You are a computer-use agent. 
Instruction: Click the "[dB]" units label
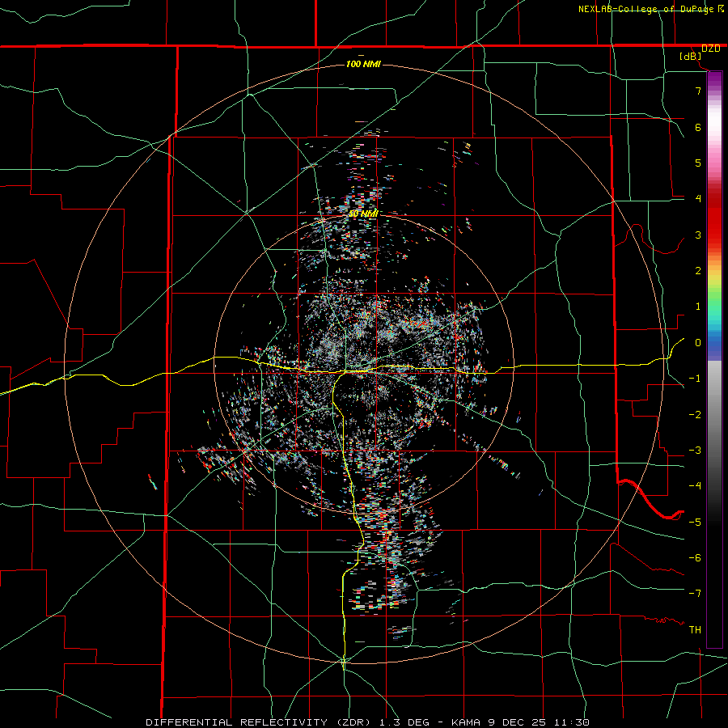691,57
